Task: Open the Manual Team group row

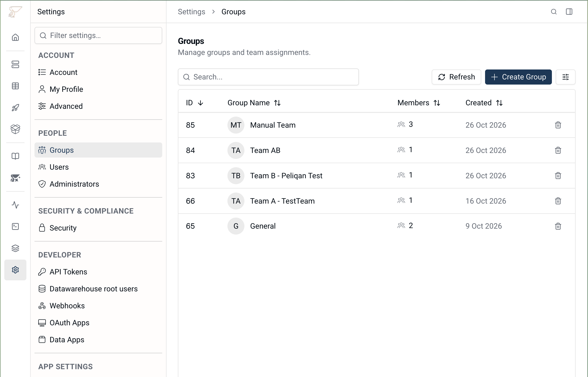Action: pos(377,125)
